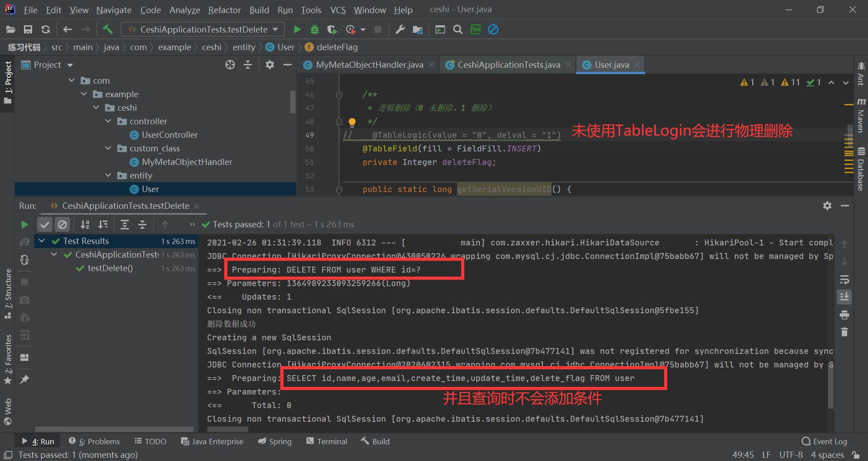Change the UTF-8 file encoding

(x=791, y=455)
